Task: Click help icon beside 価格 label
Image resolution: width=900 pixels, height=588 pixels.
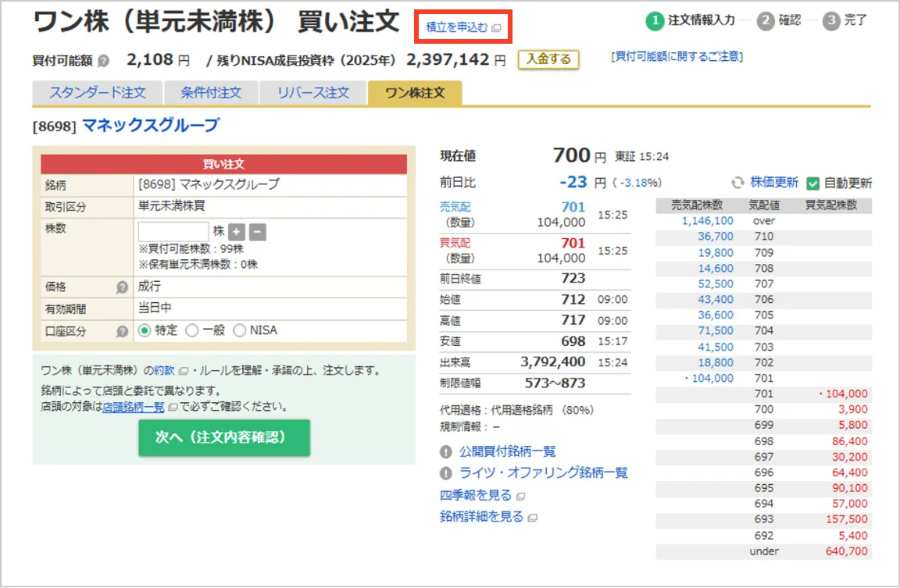Action: (122, 287)
